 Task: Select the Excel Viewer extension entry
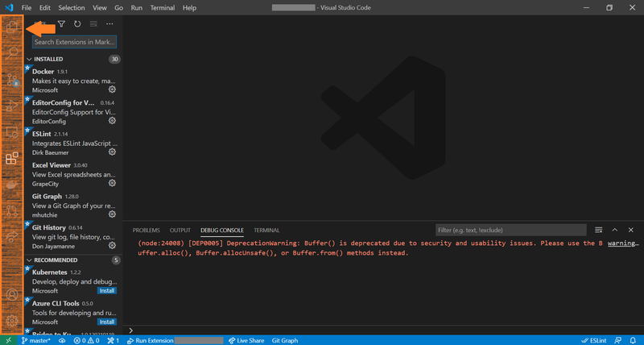click(73, 174)
